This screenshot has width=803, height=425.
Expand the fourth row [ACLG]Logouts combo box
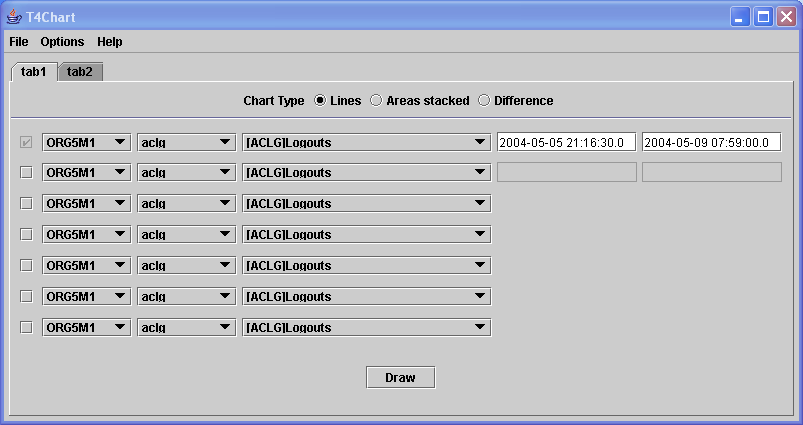pyautogui.click(x=366, y=235)
